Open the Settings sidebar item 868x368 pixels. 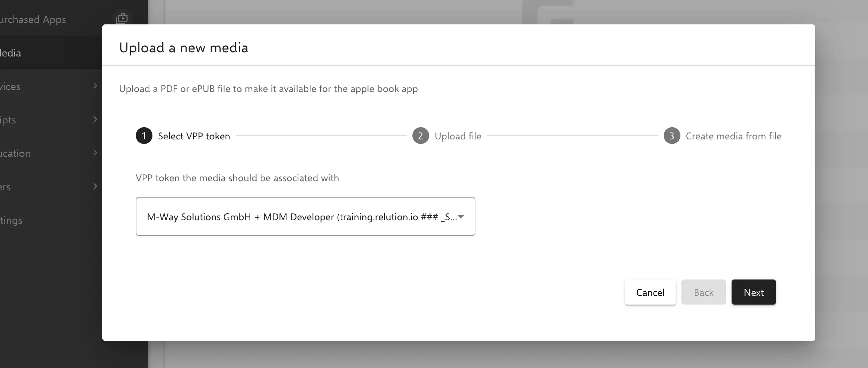(x=11, y=220)
